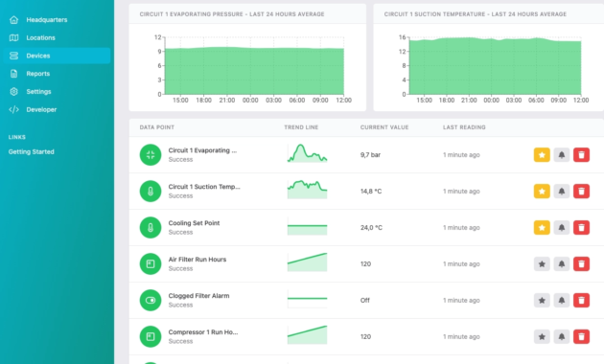Click Compressor 1 Run Hours counter icon
The height and width of the screenshot is (364, 604).
tap(151, 336)
